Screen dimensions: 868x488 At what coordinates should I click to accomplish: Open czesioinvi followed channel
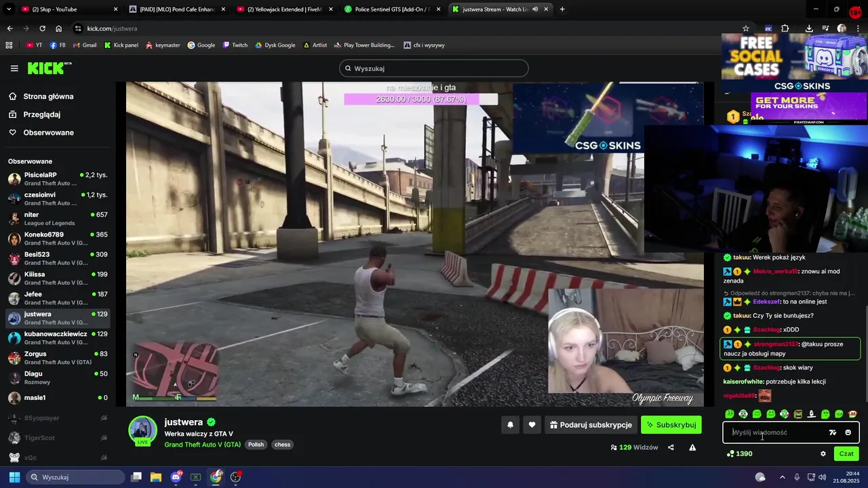pyautogui.click(x=58, y=199)
